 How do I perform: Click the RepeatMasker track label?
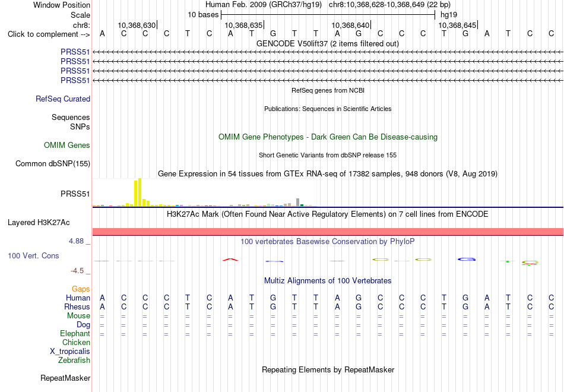(x=65, y=378)
